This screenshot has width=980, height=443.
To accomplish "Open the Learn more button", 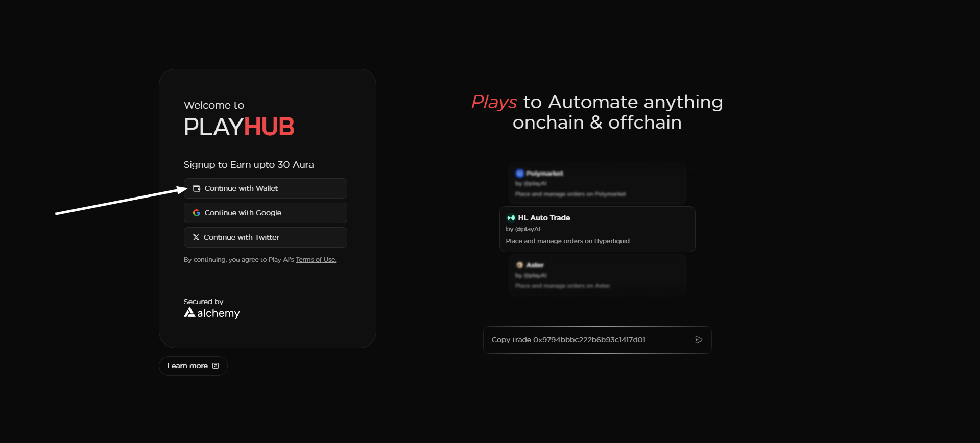I will (x=193, y=366).
